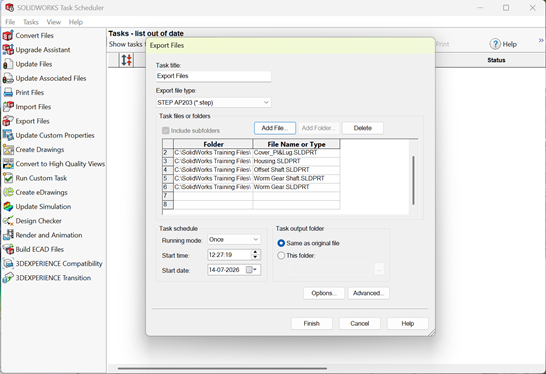Select the Housing SLDPRT file cell
The height and width of the screenshot is (374, 546).
[296, 161]
